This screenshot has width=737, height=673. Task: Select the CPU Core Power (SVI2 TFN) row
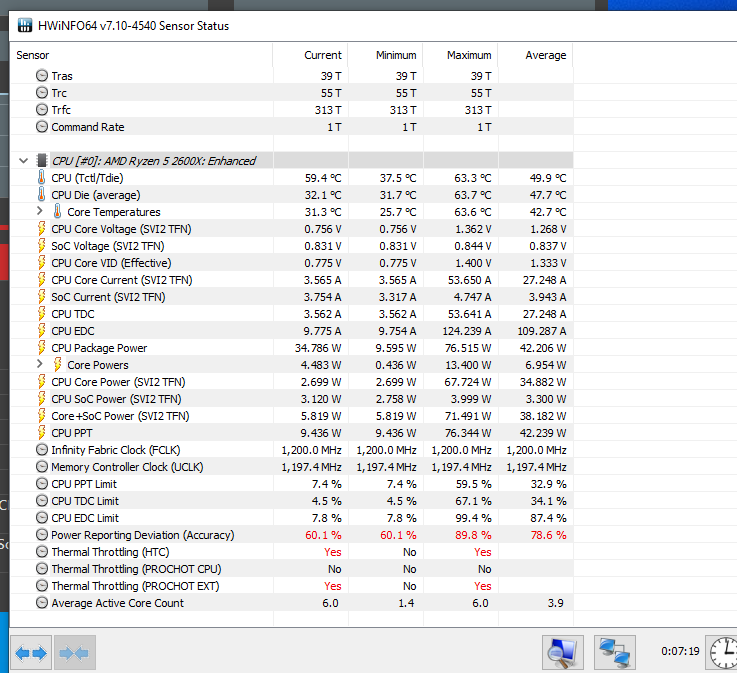coord(291,382)
